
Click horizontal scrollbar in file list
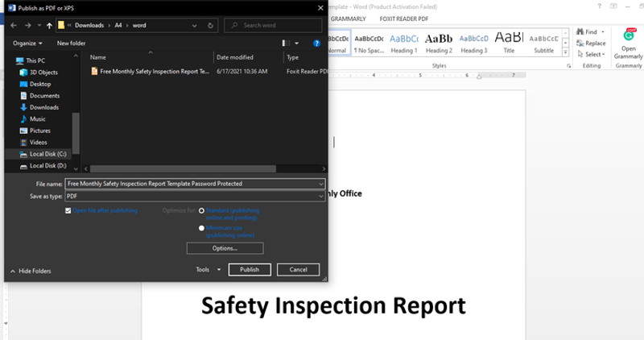184,169
